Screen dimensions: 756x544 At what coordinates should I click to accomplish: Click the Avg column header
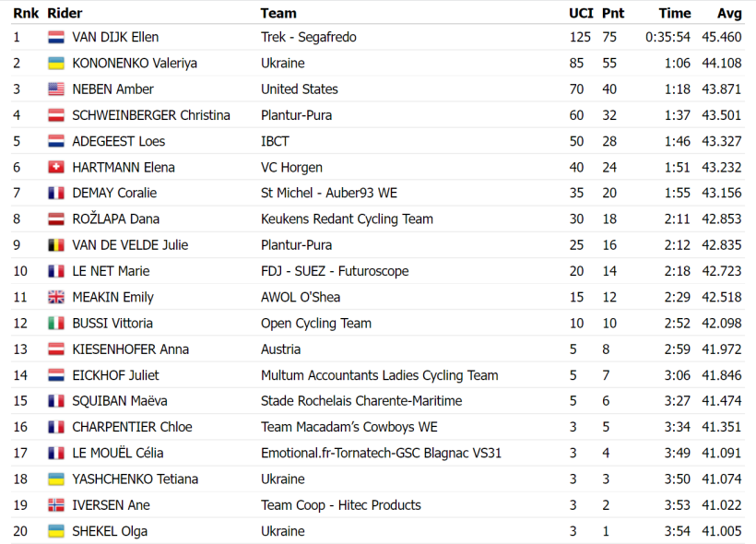(x=729, y=13)
